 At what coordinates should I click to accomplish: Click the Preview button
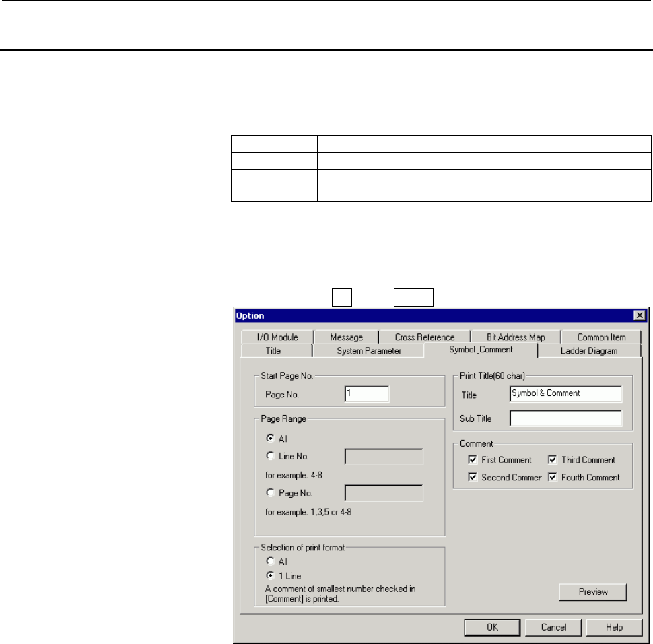[x=592, y=592]
